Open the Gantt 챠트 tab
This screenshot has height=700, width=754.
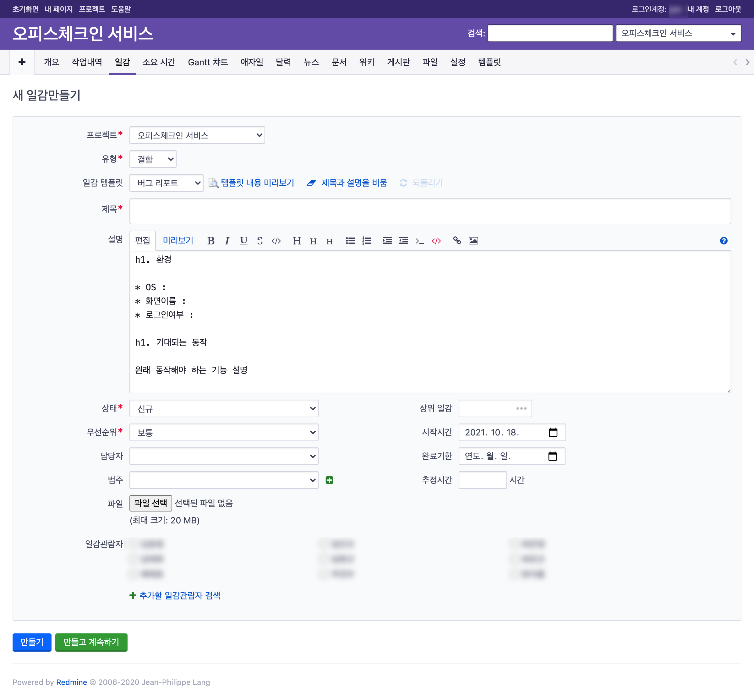(208, 62)
